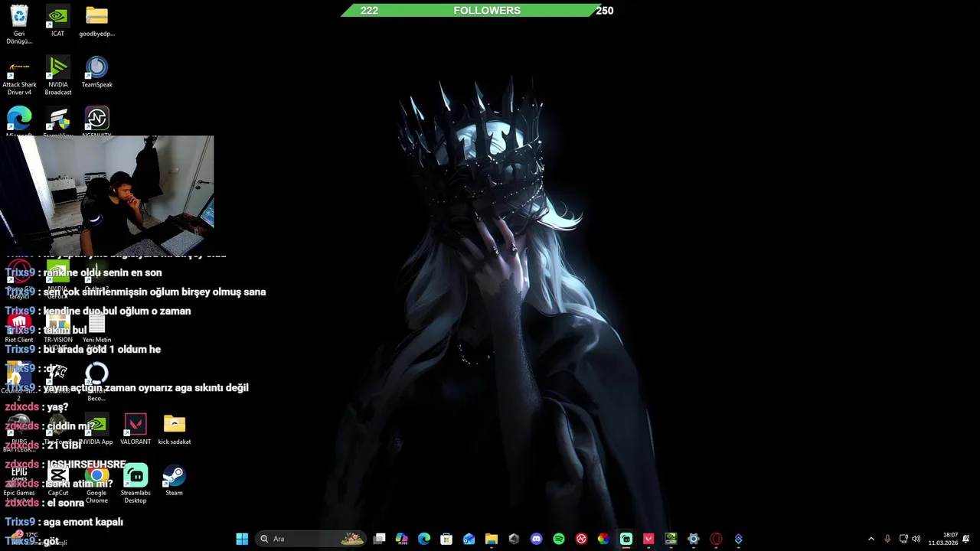
Task: Launch VALORANT desktop shortcut
Action: 136,430
